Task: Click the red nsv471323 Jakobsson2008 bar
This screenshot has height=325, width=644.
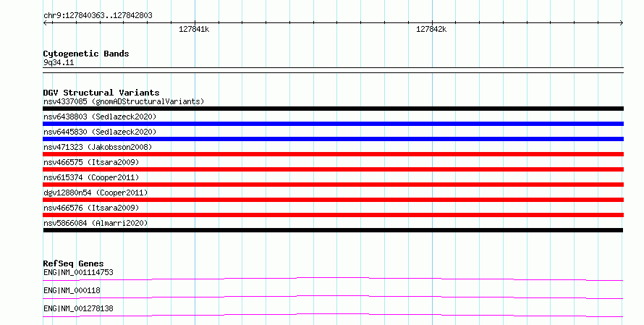Action: [333, 154]
